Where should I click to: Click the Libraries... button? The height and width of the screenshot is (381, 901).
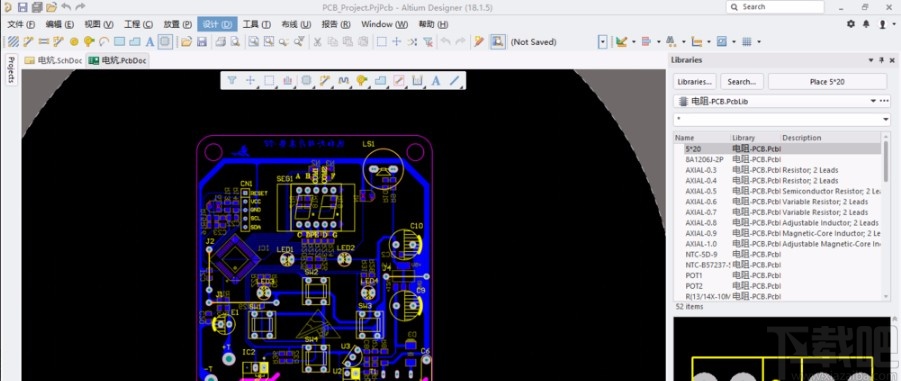pyautogui.click(x=695, y=82)
